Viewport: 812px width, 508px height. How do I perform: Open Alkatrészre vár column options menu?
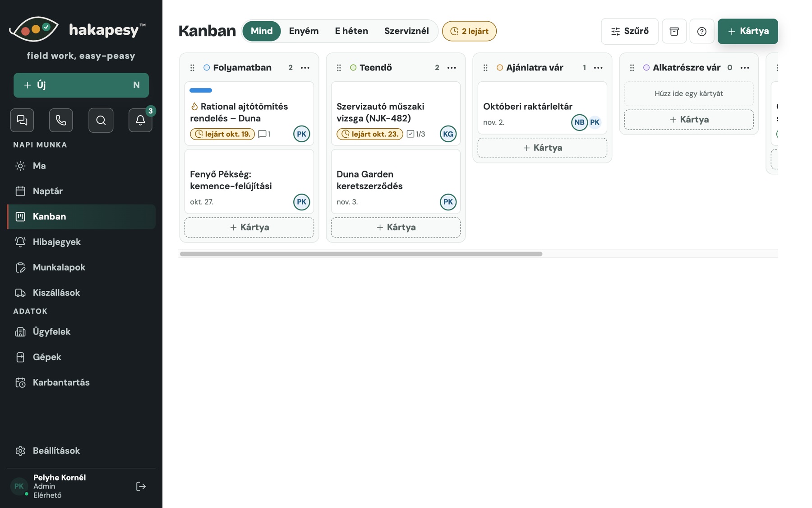coord(745,68)
